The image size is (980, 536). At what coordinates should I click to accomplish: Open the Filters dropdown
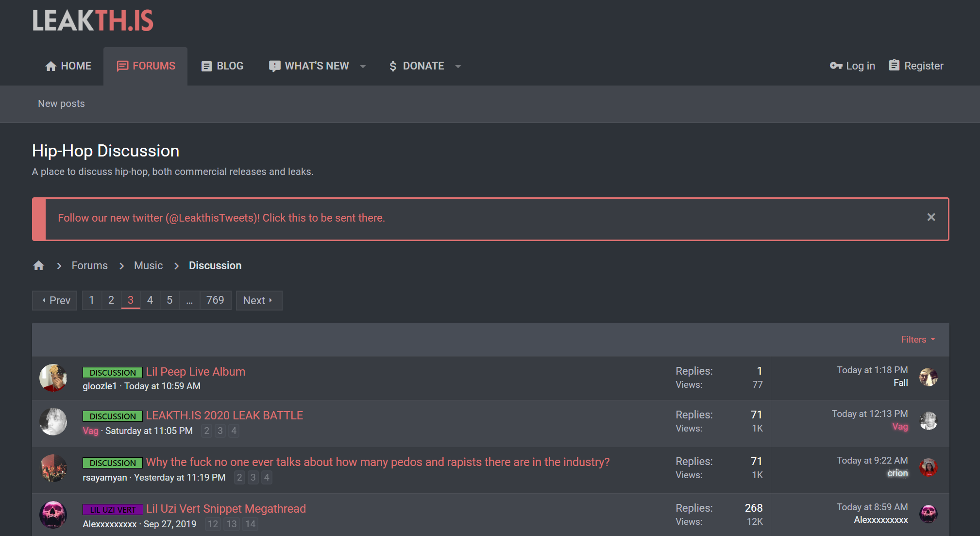918,340
